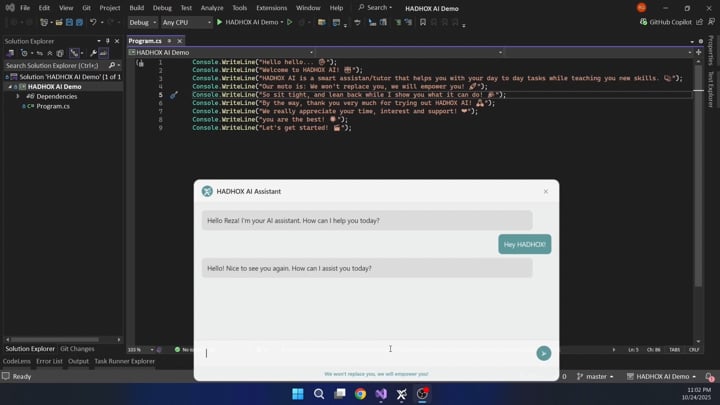Pin the Program.cs tab
720x405 pixels.
[x=169, y=41]
